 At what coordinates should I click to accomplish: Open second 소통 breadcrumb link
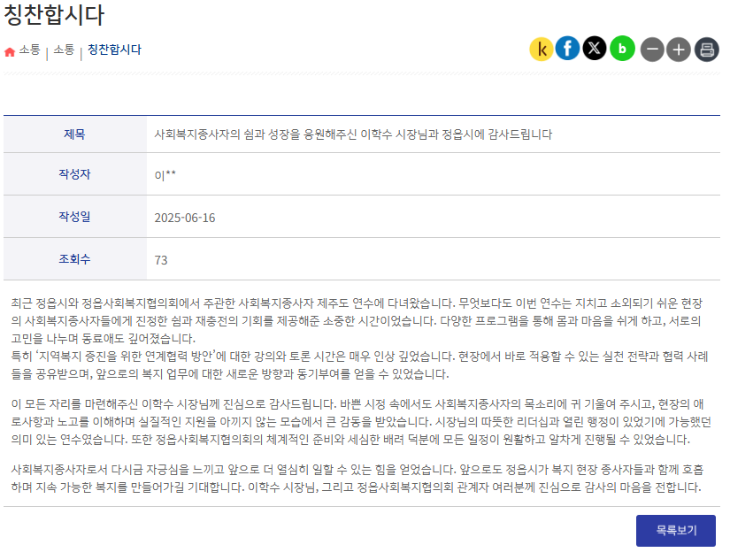[64, 50]
